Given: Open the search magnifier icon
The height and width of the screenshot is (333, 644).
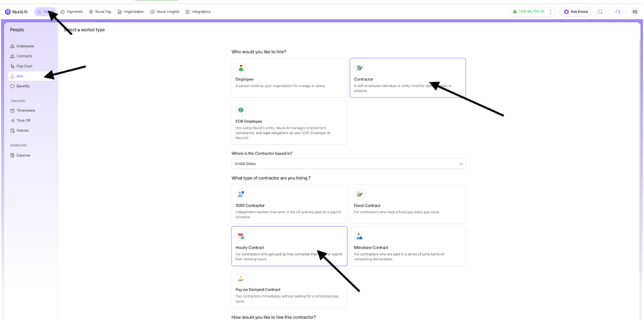Looking at the screenshot, I should click(600, 12).
